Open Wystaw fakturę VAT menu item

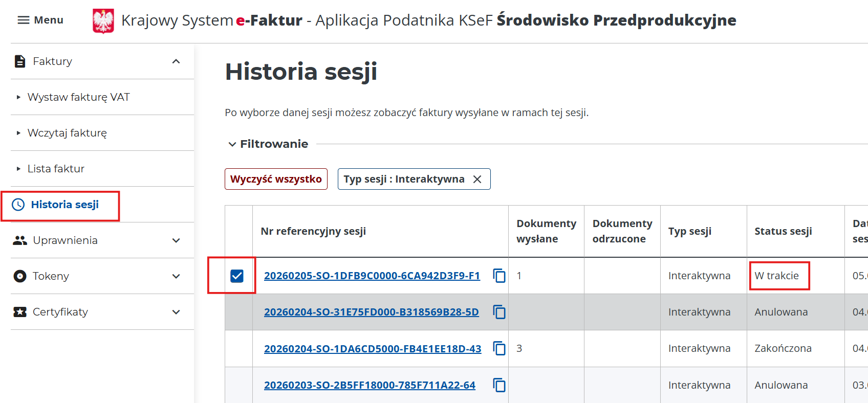tap(78, 97)
